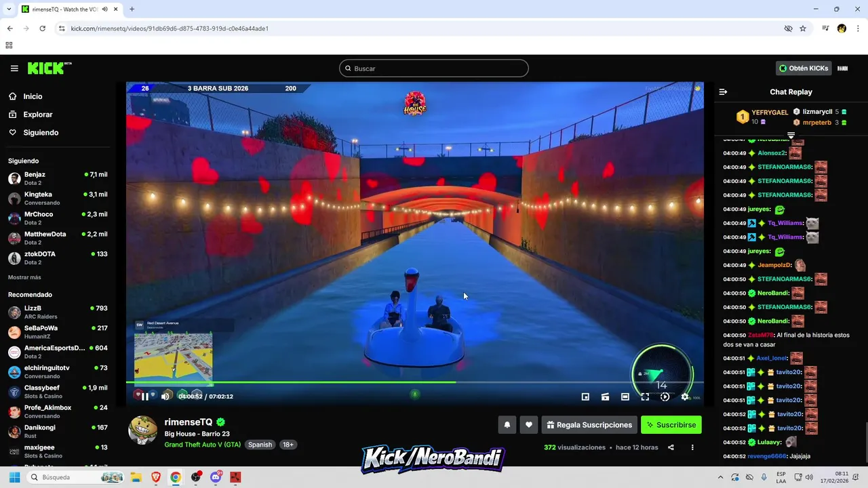
Task: Open SeBaPoWa recommended channel
Action: click(58, 332)
